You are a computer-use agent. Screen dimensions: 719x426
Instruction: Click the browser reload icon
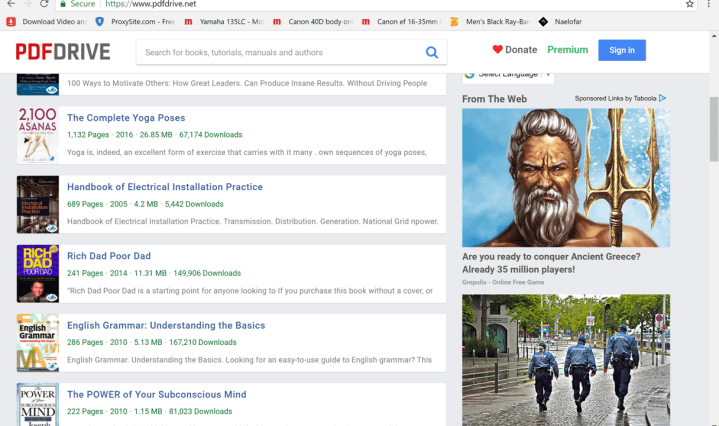44,4
